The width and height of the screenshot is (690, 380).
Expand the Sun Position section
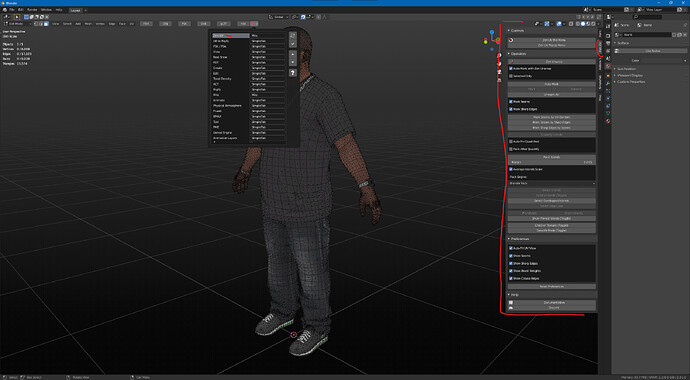click(627, 69)
